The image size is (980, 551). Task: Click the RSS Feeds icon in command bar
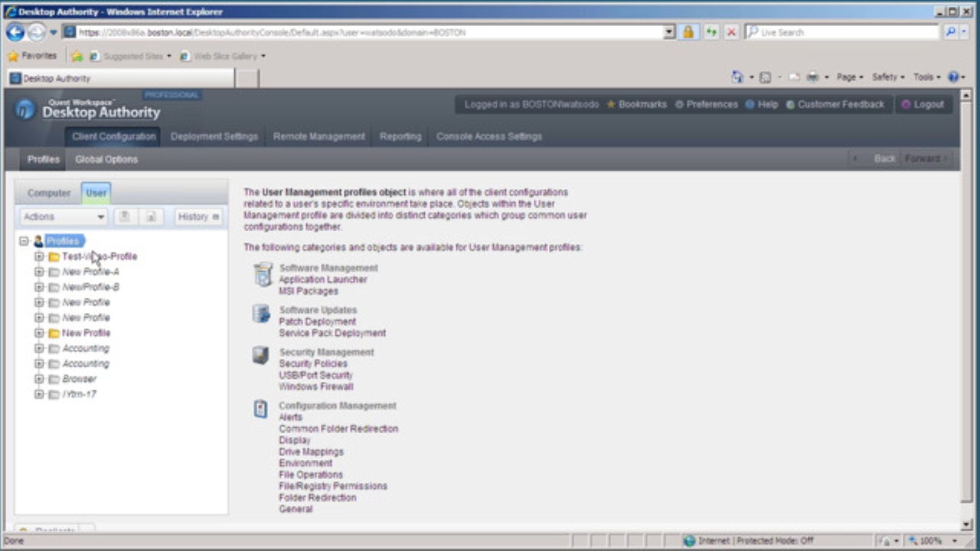pos(765,77)
